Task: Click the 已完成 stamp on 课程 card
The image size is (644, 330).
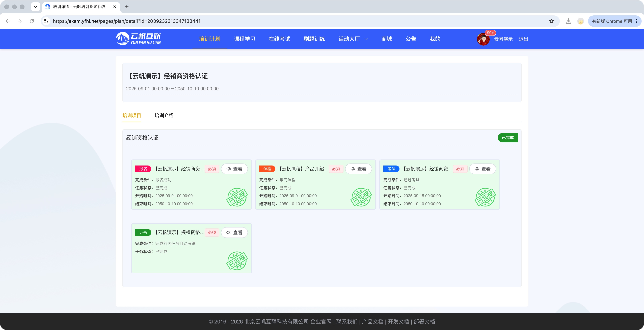Action: click(x=361, y=197)
